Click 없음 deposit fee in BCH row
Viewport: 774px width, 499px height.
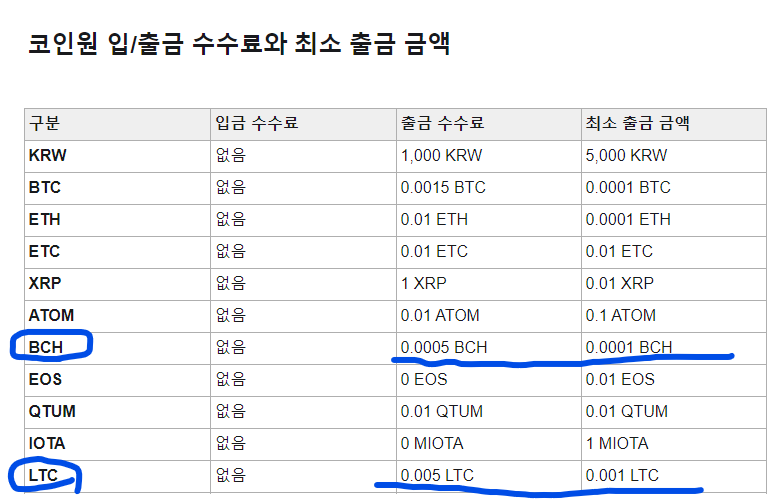[x=231, y=347]
